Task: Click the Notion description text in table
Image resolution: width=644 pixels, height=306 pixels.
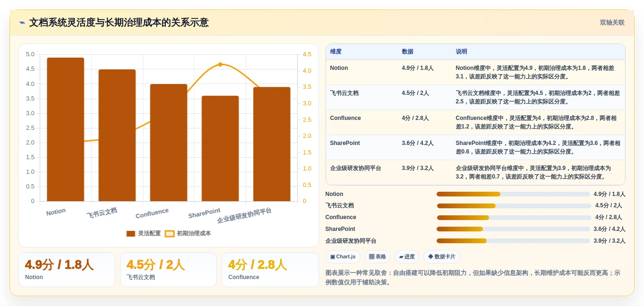Action: [535, 72]
